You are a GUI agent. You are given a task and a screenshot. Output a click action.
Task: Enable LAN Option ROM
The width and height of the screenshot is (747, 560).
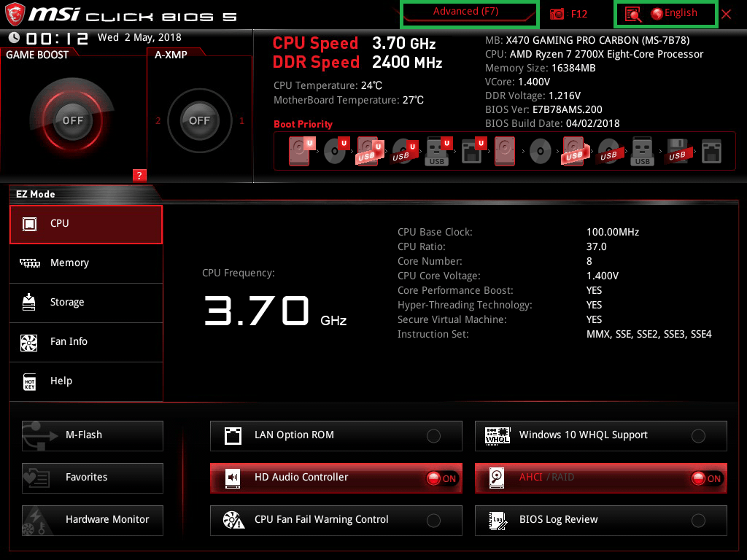336,436
